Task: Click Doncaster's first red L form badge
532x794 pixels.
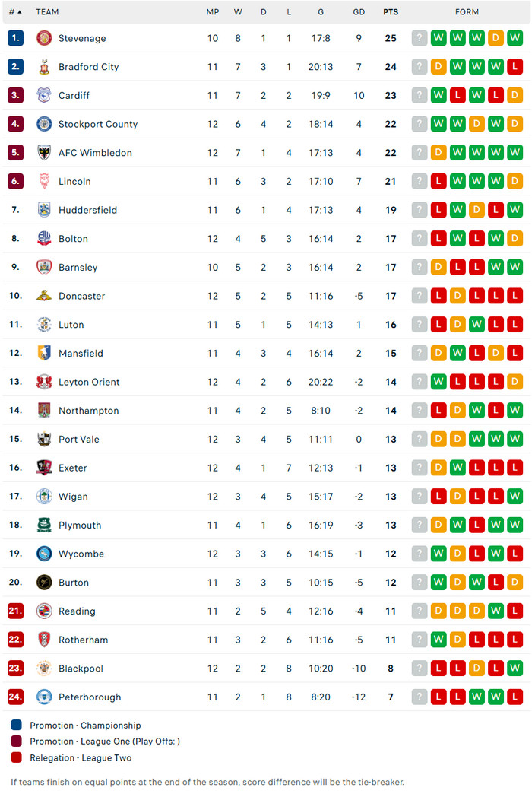Action: click(x=439, y=296)
